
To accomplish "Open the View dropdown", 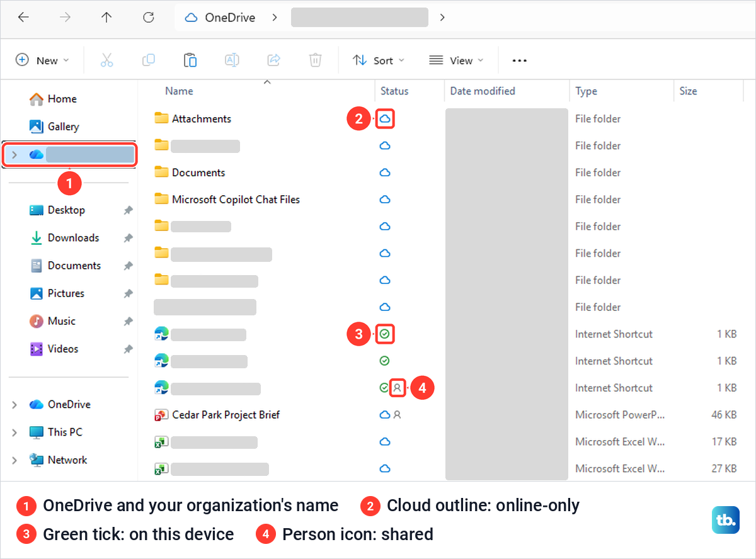I will pos(457,60).
